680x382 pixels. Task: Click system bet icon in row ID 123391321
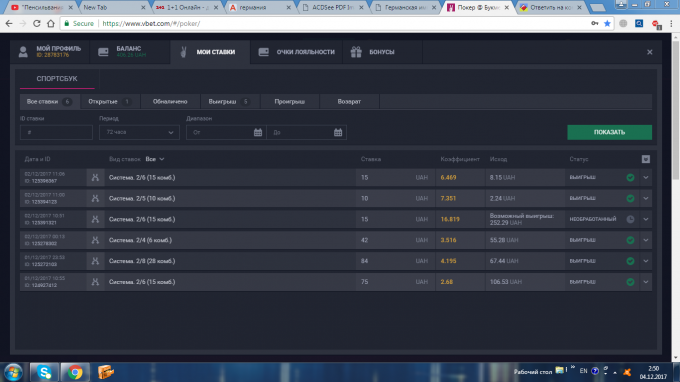[95, 219]
